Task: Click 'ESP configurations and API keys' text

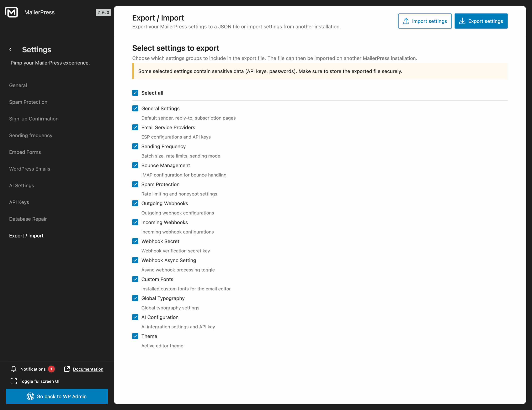Action: pyautogui.click(x=176, y=137)
